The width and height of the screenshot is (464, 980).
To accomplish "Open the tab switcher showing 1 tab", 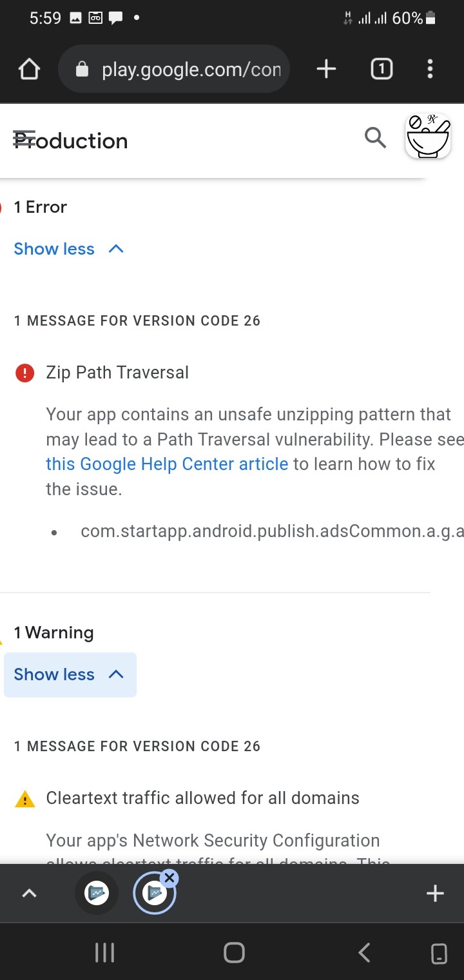I will 382,69.
